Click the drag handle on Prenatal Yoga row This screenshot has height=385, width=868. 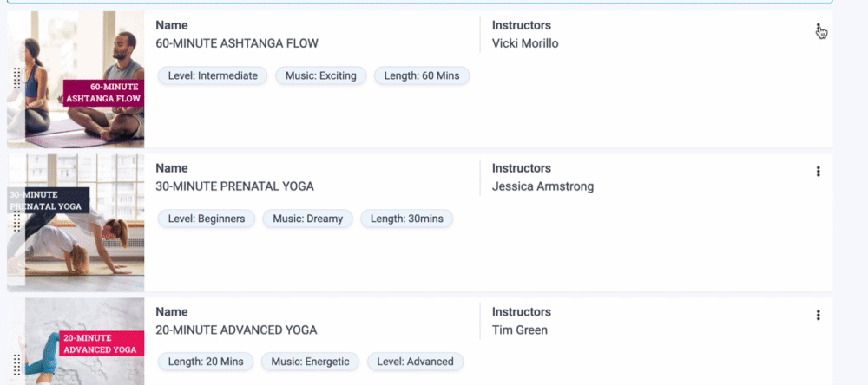16,222
